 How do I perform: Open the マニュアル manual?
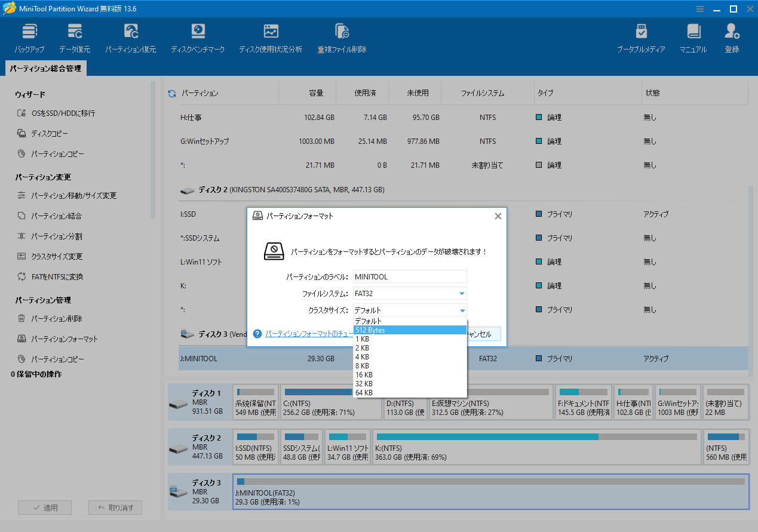693,39
